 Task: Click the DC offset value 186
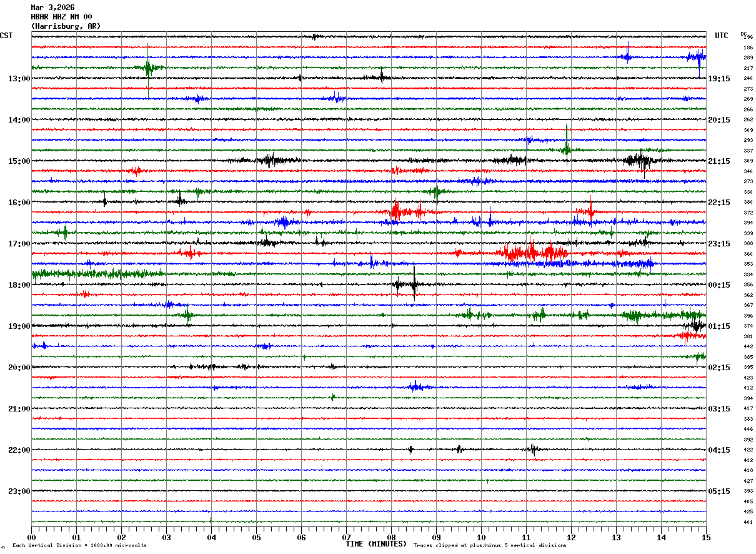(748, 48)
